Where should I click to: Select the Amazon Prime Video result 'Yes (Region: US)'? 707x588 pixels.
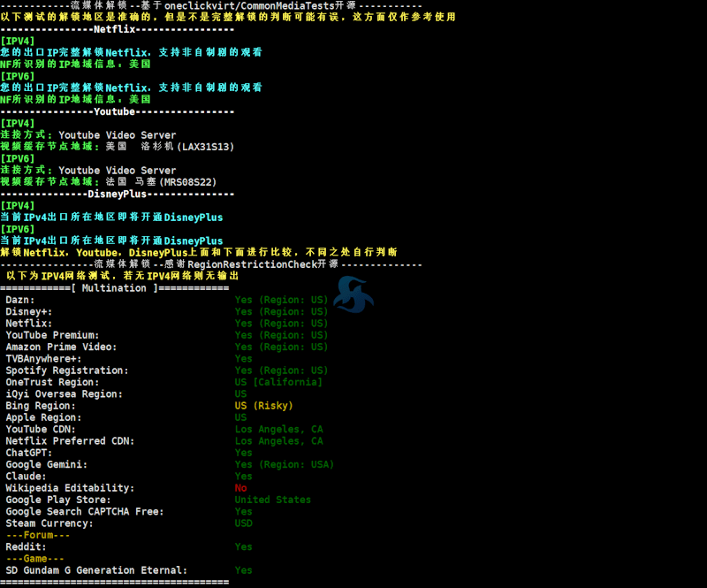(x=281, y=347)
